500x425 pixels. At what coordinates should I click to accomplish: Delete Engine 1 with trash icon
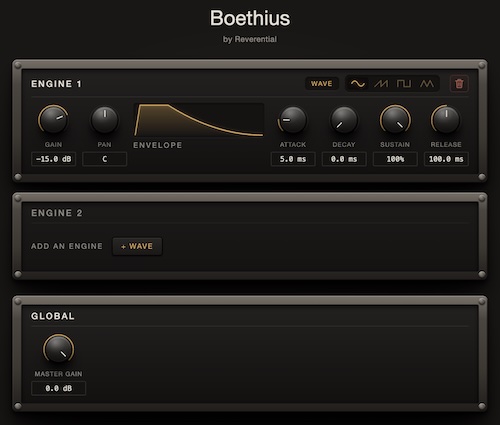coord(459,84)
